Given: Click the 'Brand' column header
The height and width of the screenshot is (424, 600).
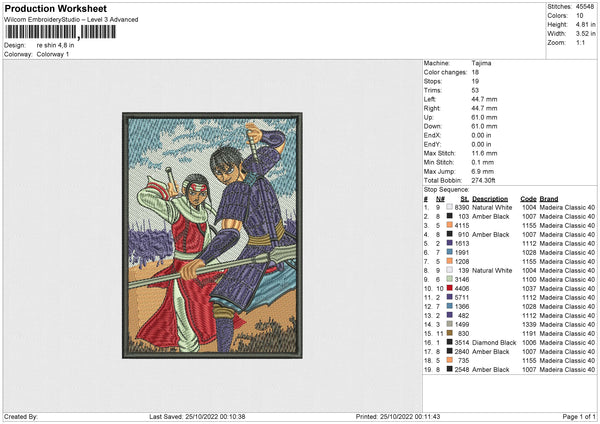Looking at the screenshot, I should (x=549, y=199).
